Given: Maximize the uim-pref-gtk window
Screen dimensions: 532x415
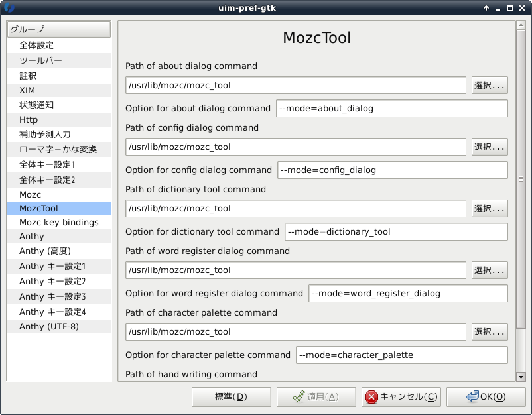Looking at the screenshot, I should (x=510, y=8).
